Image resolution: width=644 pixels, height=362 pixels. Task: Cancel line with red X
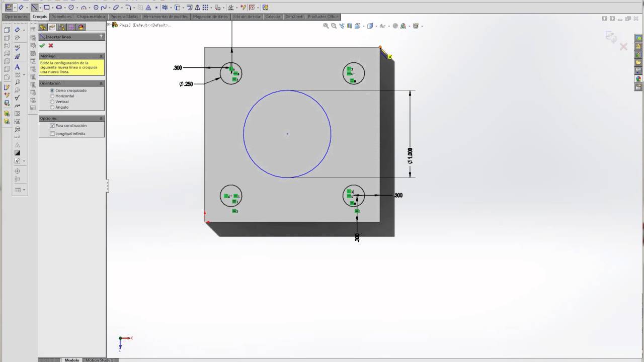(x=51, y=45)
